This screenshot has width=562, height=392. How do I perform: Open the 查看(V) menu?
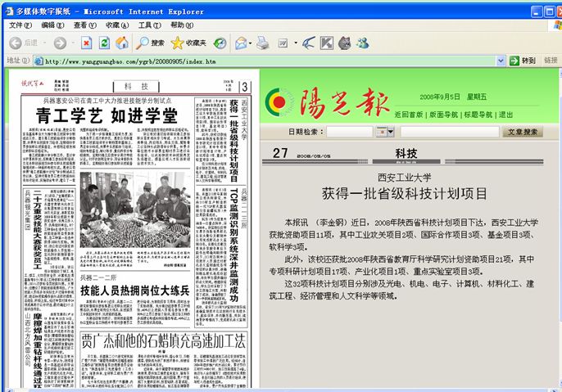point(85,25)
